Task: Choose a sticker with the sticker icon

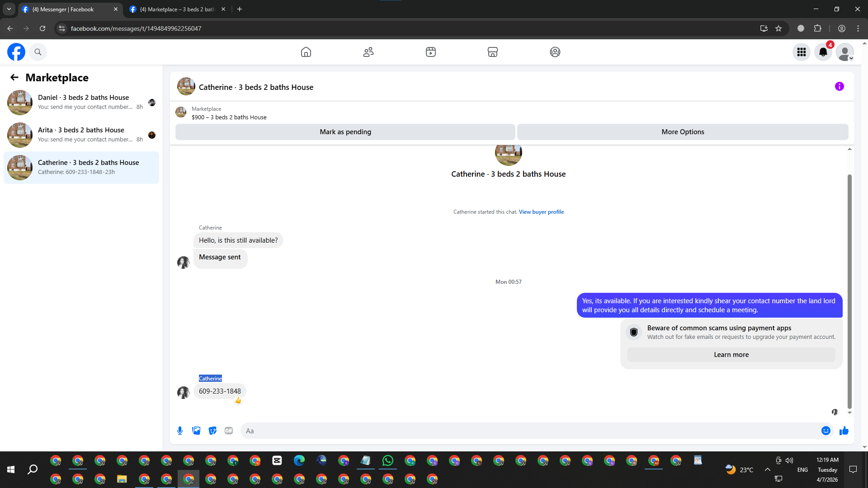Action: coord(212,431)
